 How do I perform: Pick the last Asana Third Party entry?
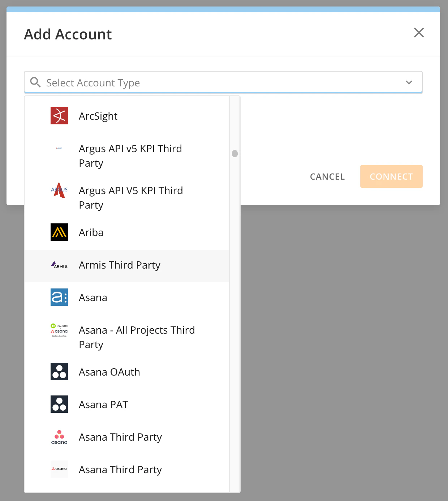point(127,469)
